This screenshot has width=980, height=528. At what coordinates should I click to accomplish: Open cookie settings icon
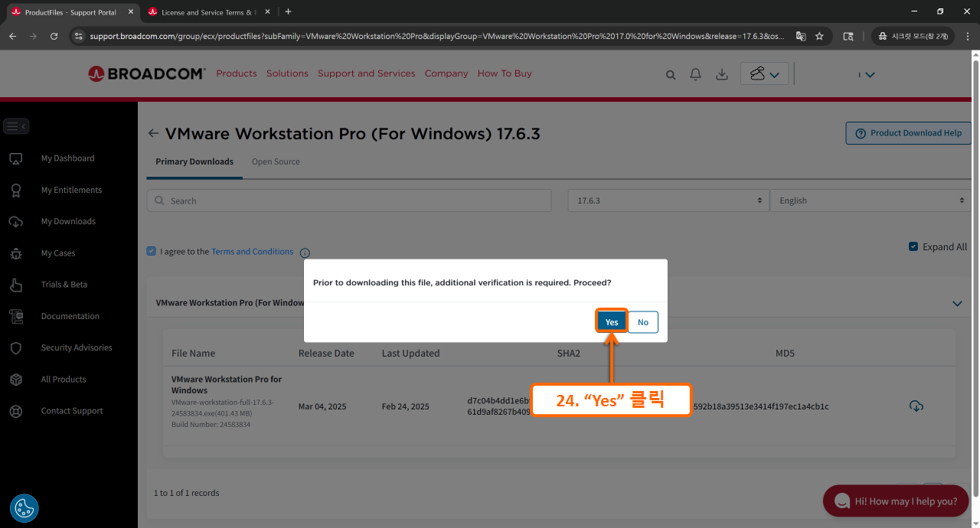point(24,508)
